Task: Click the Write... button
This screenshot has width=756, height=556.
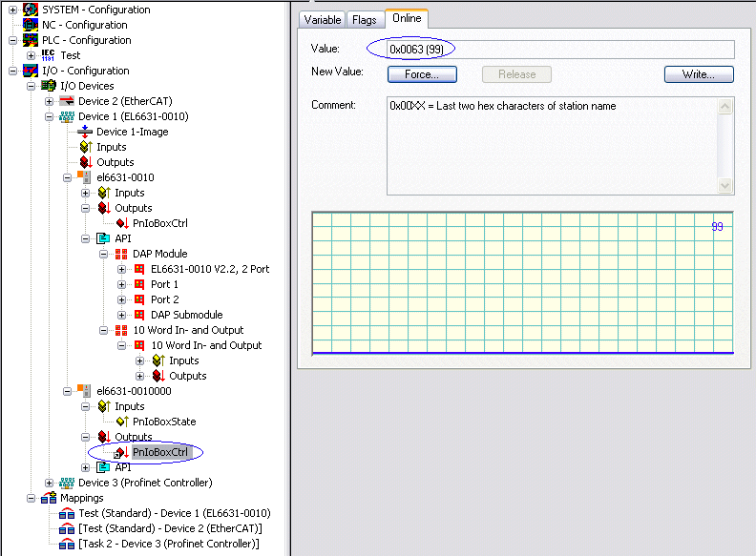Action: pyautogui.click(x=699, y=74)
